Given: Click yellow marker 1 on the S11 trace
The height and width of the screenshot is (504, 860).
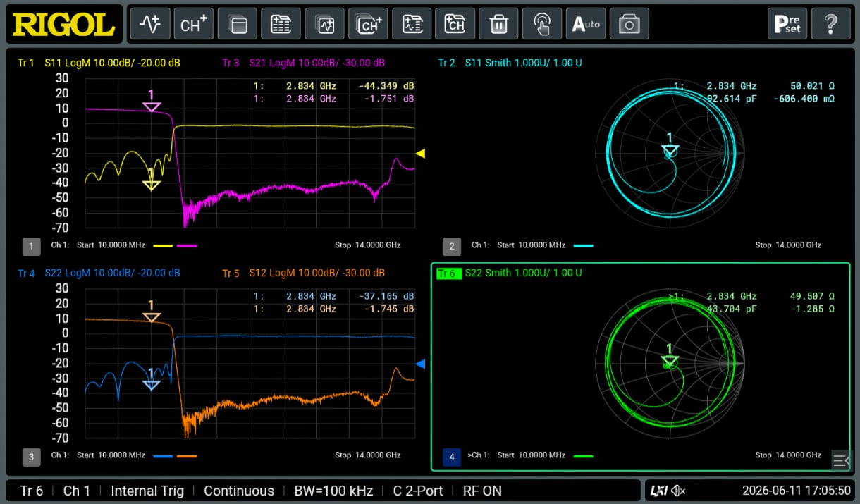Looking at the screenshot, I should [x=152, y=185].
